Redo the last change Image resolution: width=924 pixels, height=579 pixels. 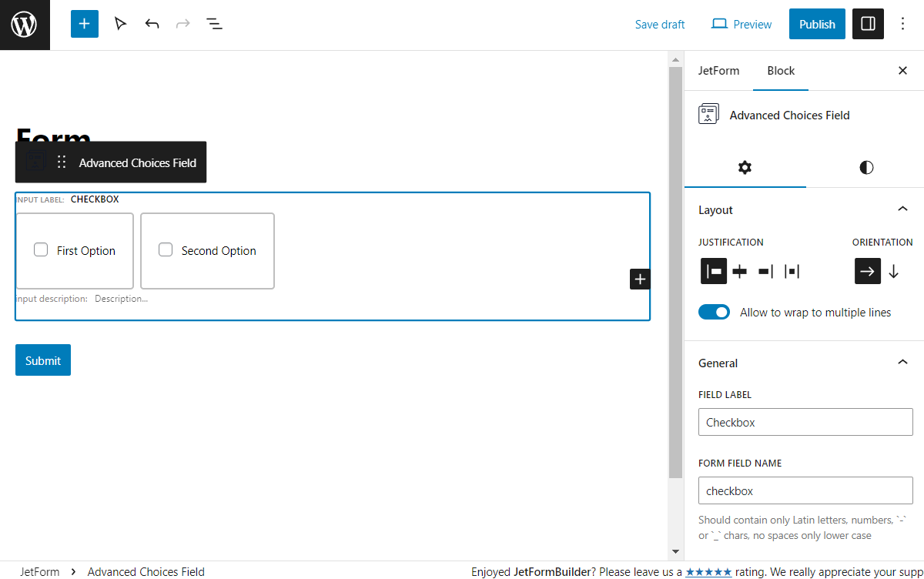coord(182,24)
